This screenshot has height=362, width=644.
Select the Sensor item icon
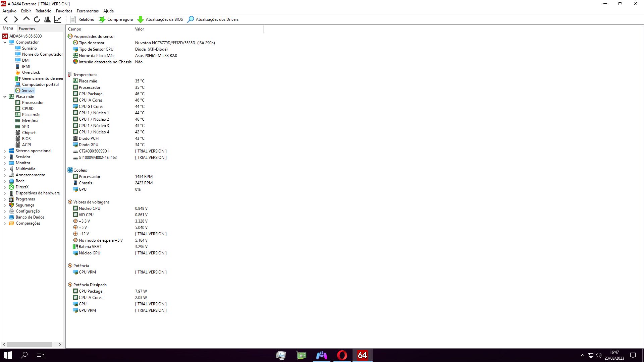click(18, 90)
